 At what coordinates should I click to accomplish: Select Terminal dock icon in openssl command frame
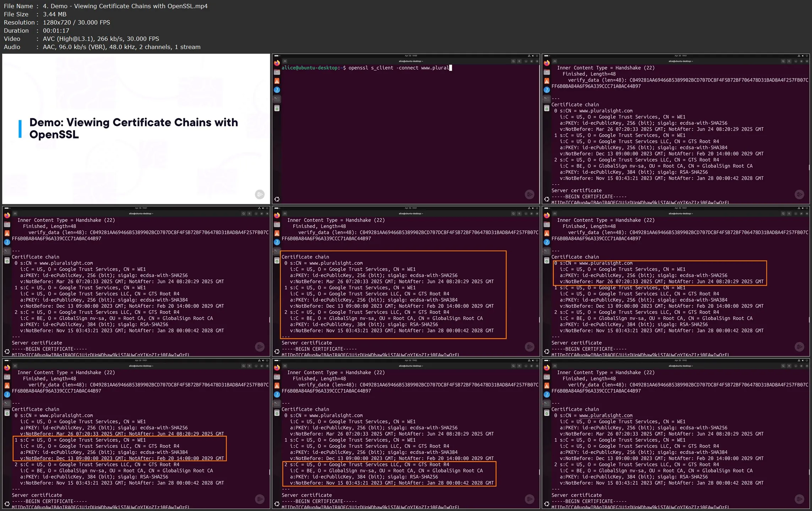277,99
